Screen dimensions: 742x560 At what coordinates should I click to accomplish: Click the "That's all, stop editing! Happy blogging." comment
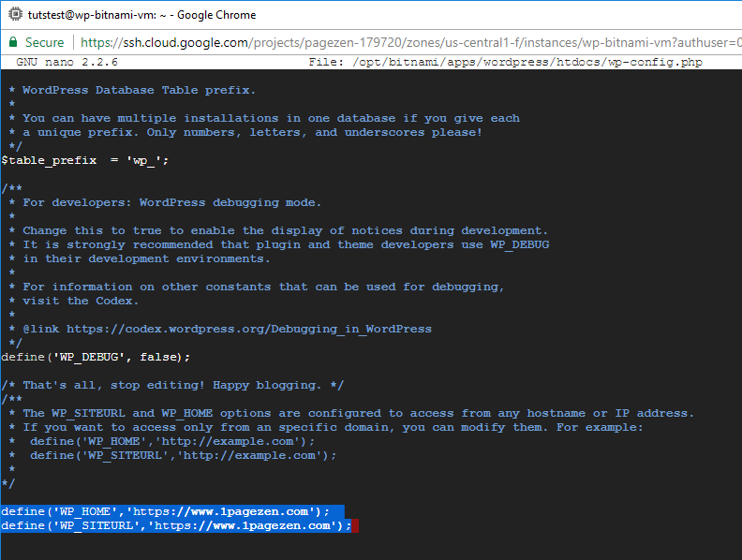tap(172, 385)
